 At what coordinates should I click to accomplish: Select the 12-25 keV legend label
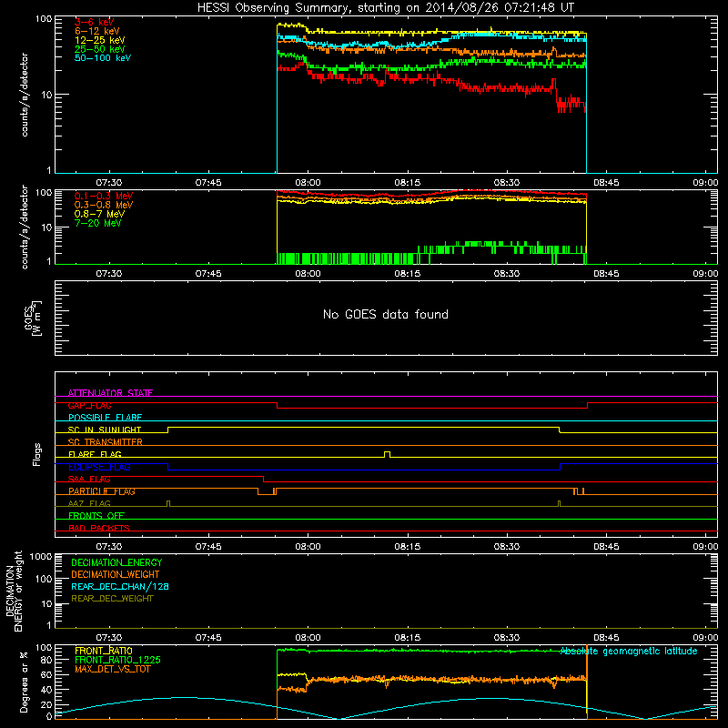[x=100, y=40]
